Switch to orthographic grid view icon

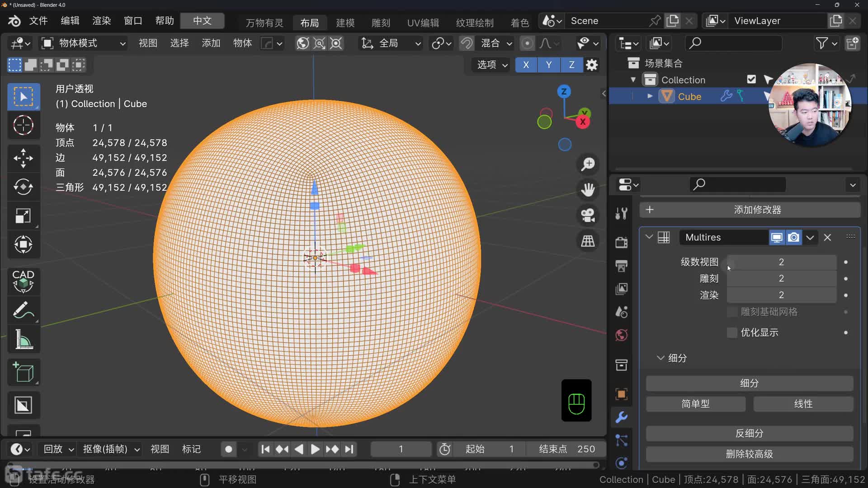point(588,241)
